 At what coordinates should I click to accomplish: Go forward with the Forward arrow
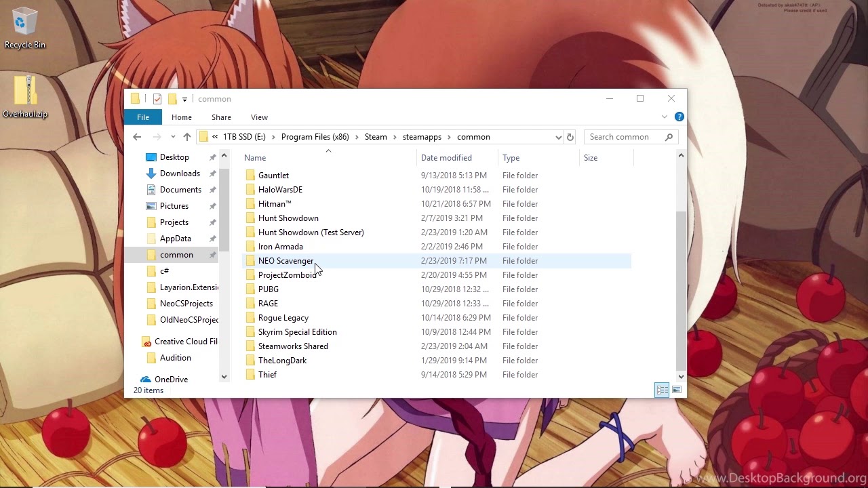point(157,137)
